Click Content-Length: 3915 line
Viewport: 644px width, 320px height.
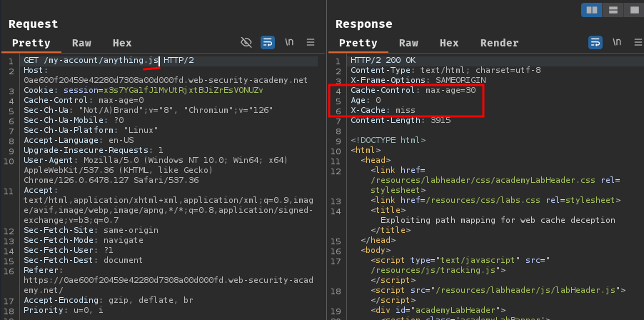[401, 121]
